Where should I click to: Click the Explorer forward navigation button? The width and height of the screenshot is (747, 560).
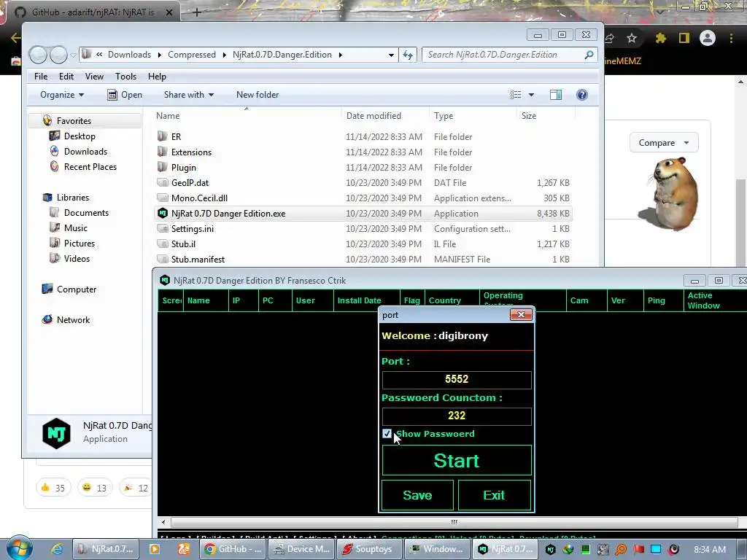click(x=58, y=55)
